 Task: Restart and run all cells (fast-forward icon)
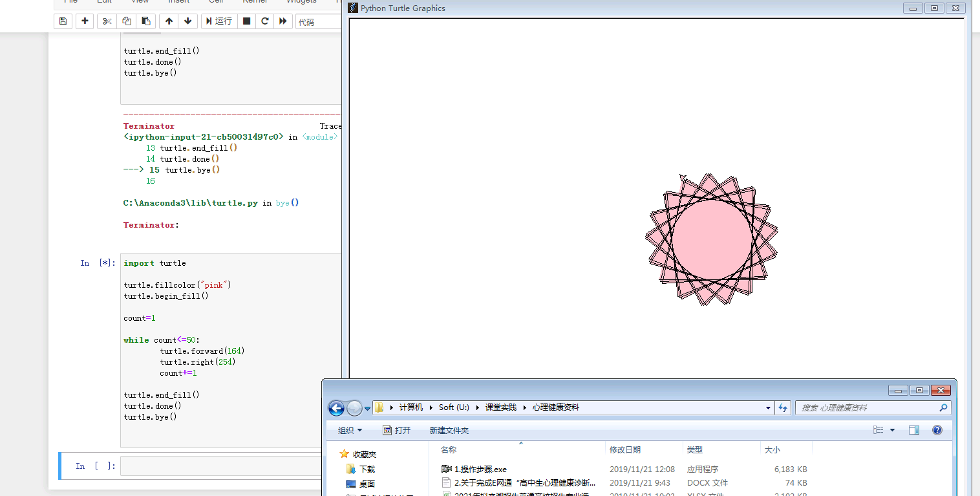pyautogui.click(x=282, y=21)
